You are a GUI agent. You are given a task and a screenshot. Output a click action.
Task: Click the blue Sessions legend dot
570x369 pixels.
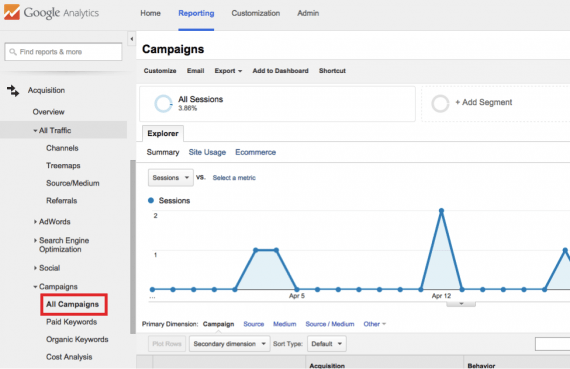point(151,200)
